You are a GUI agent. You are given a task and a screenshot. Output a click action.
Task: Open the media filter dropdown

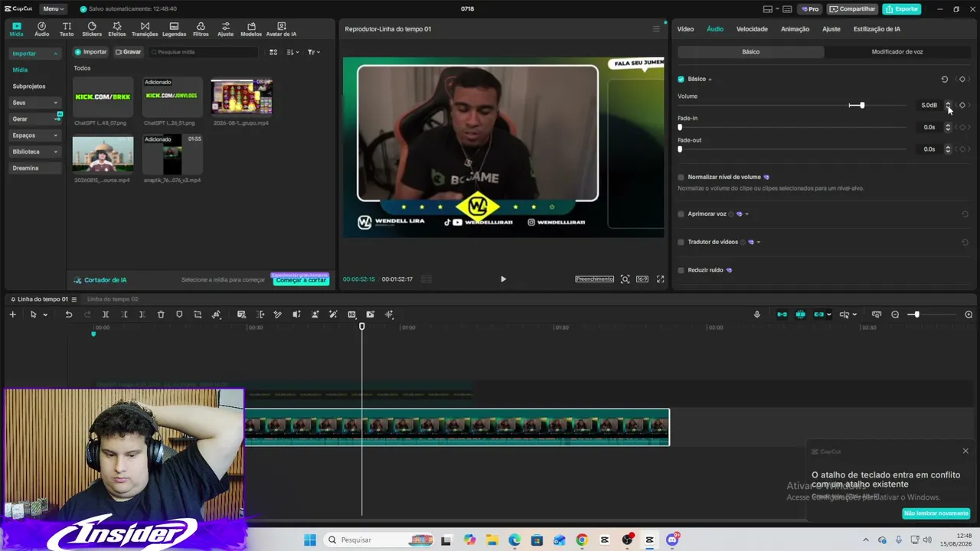313,52
